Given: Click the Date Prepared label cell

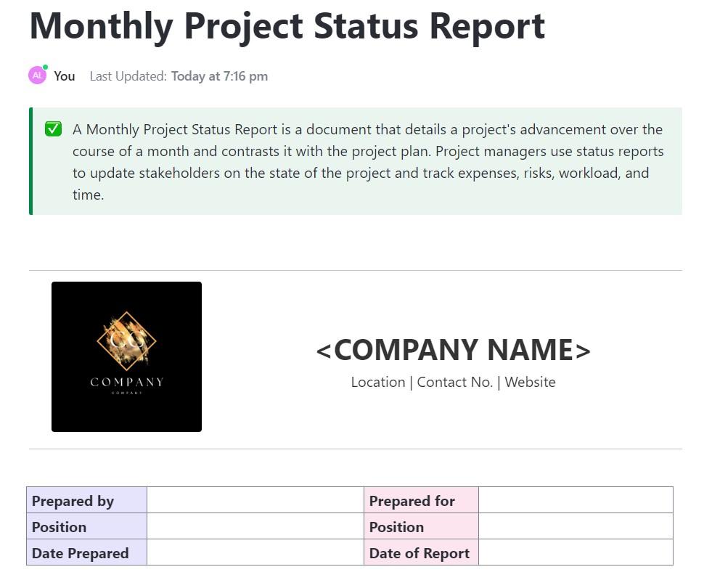Looking at the screenshot, I should pos(86,553).
